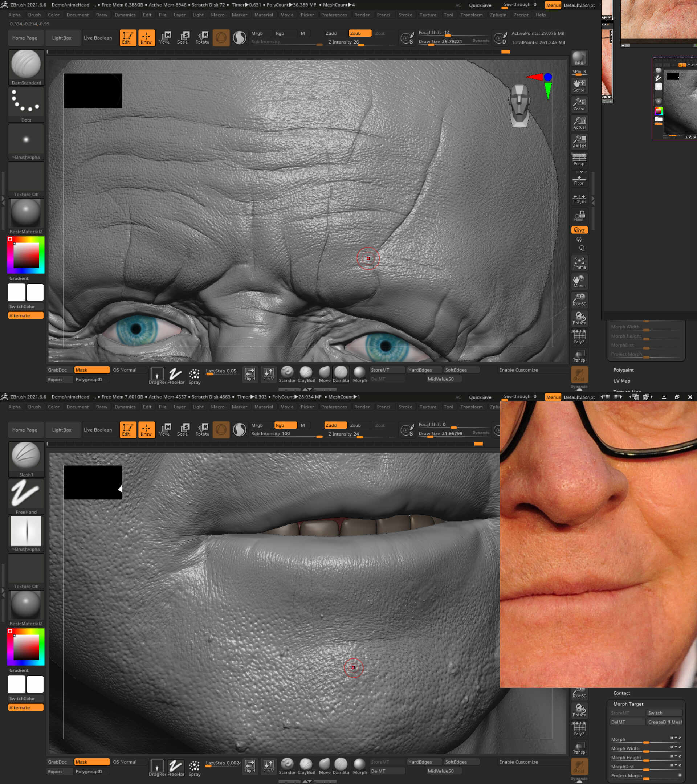Open BrushAlpha picker in top window

click(x=26, y=142)
